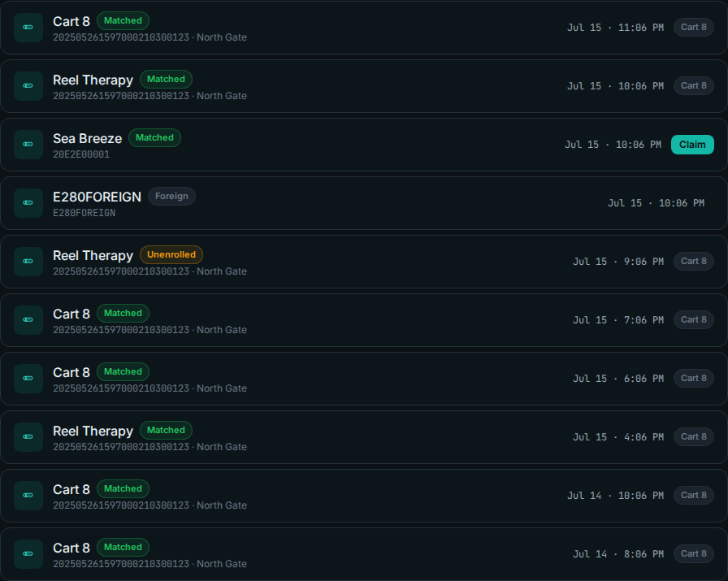
Task: Click the Unenrolled badge beside Reel Therapy
Action: pos(171,255)
